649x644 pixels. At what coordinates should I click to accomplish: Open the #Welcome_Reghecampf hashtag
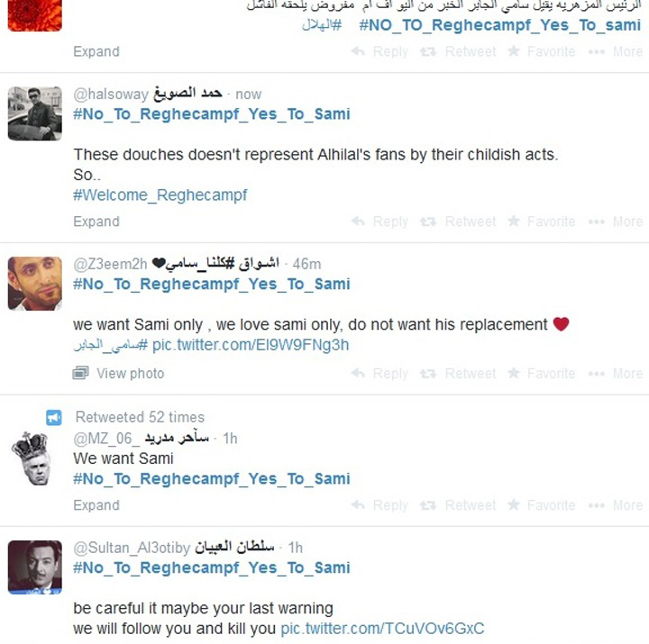click(160, 195)
